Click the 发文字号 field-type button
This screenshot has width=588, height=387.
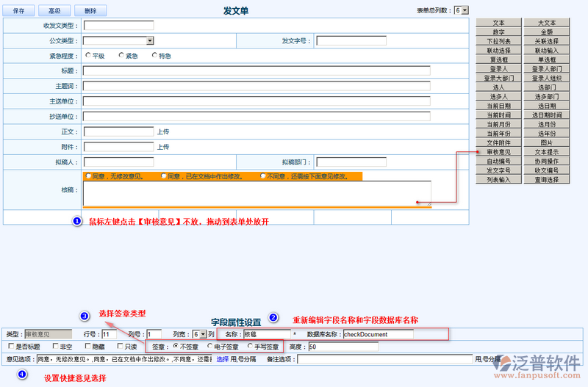[499, 170]
